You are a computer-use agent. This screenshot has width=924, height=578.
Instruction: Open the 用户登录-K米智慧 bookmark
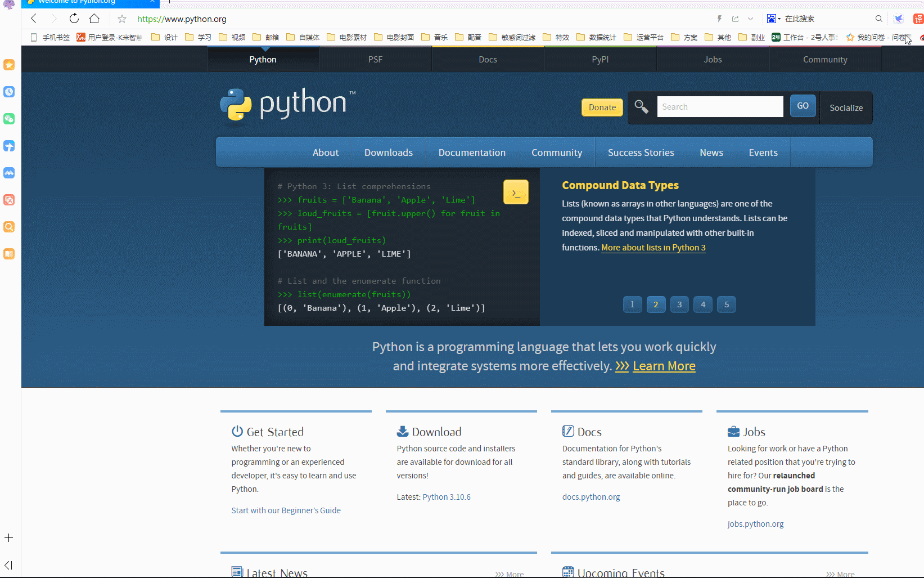coord(110,37)
